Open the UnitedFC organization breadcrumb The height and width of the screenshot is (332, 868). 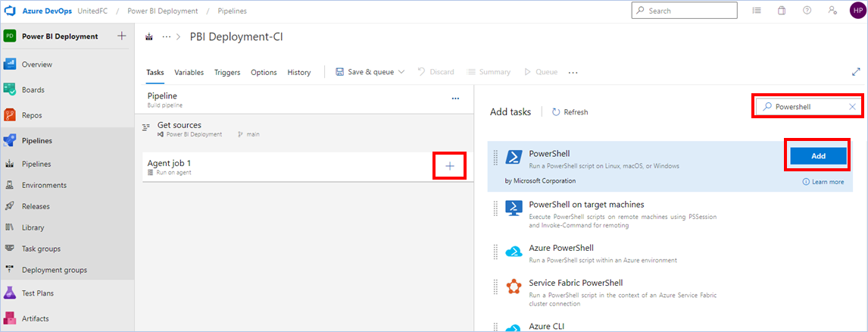tap(94, 11)
